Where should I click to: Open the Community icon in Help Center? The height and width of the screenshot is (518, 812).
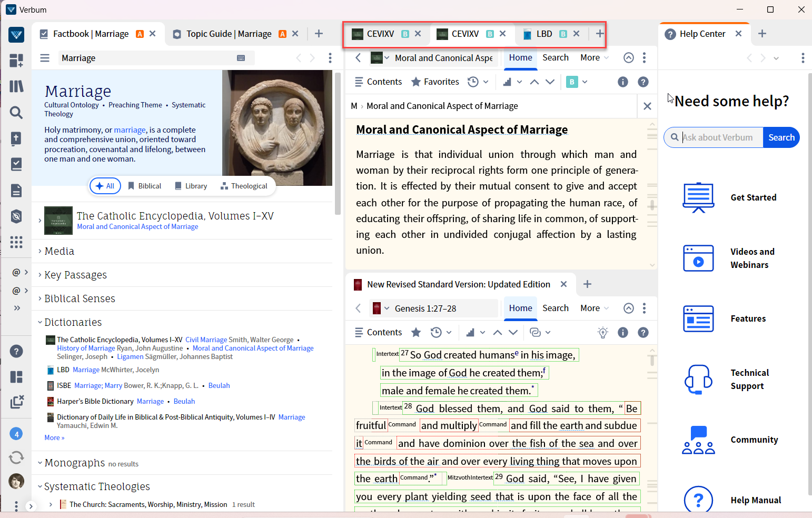click(x=698, y=440)
